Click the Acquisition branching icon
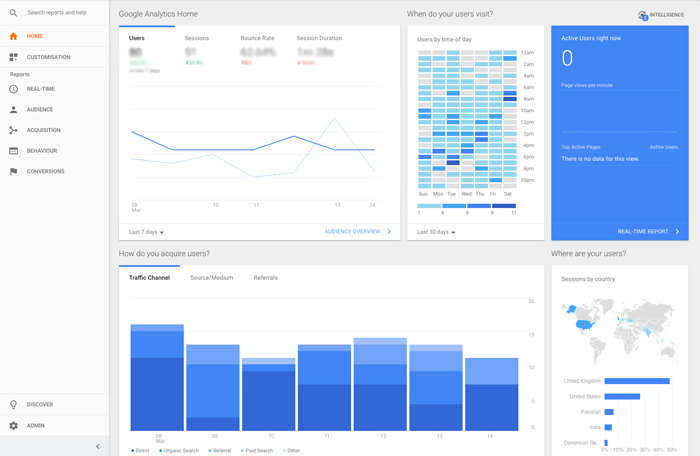 (13, 130)
